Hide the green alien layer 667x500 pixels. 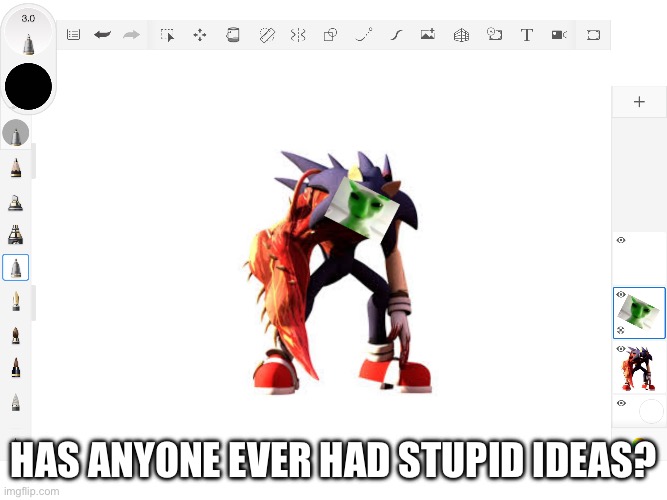(x=621, y=294)
